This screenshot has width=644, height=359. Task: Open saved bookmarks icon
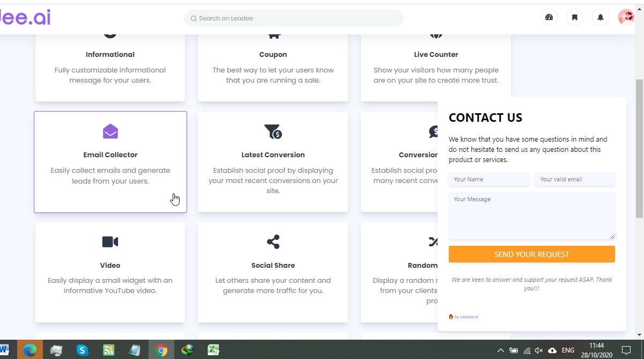[x=574, y=17]
